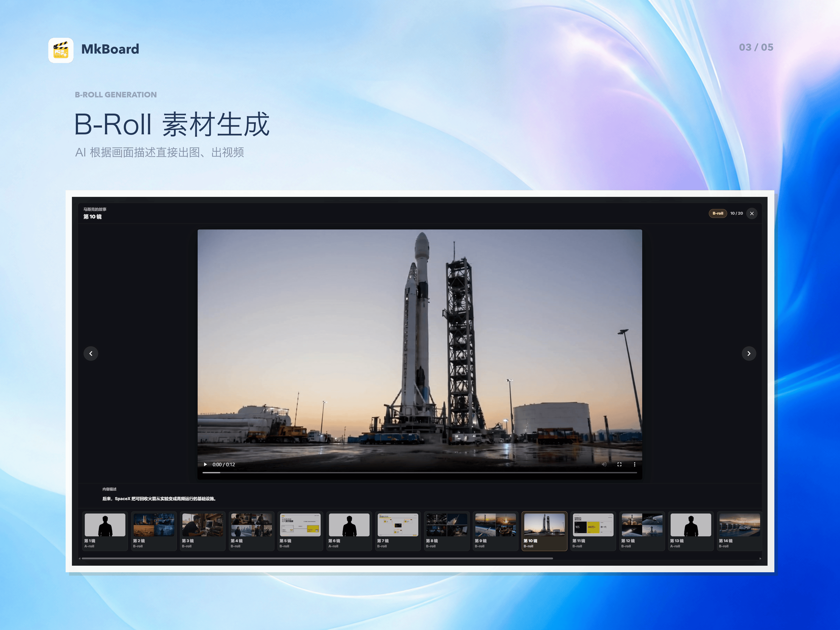
Task: Select thumbnail 第 3 镜
Action: [x=203, y=531]
